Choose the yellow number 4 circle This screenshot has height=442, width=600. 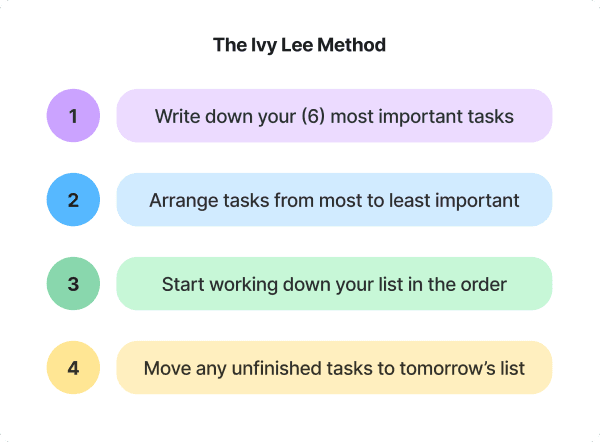click(x=73, y=367)
